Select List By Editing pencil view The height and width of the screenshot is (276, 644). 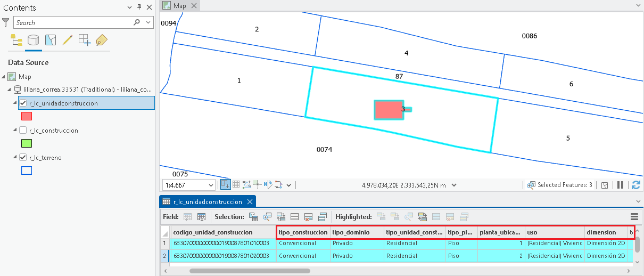click(x=68, y=40)
